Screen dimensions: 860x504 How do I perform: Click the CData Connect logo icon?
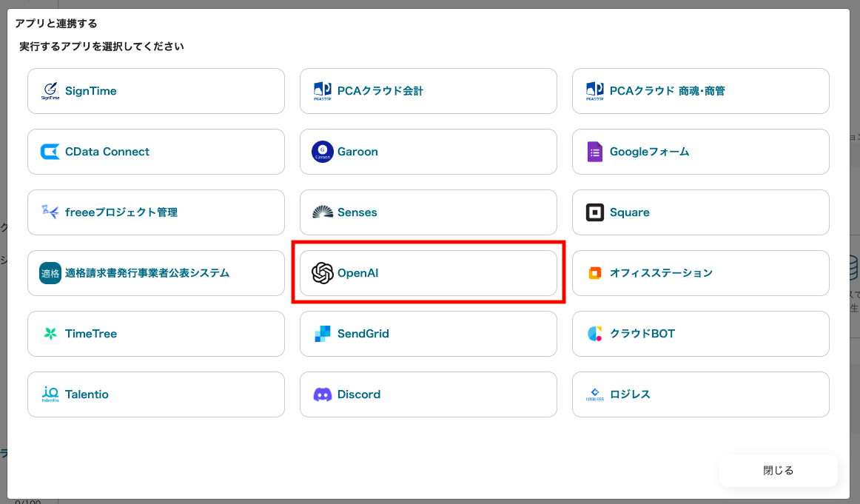pyautogui.click(x=50, y=152)
